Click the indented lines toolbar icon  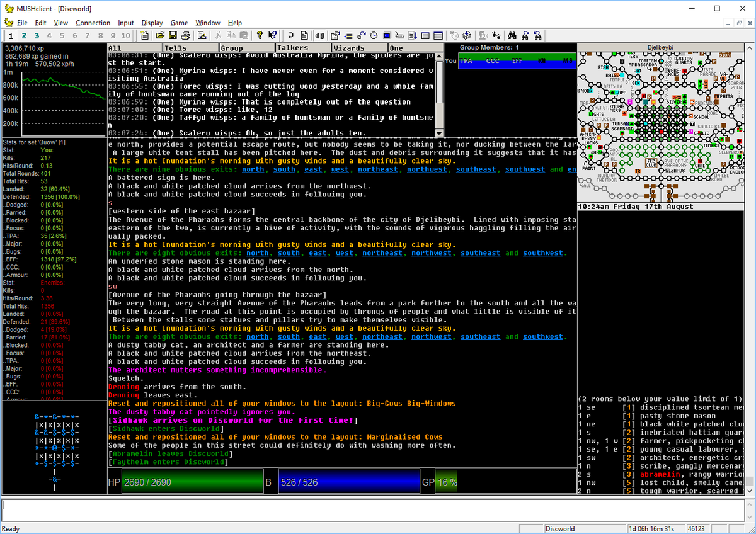pyautogui.click(x=348, y=35)
